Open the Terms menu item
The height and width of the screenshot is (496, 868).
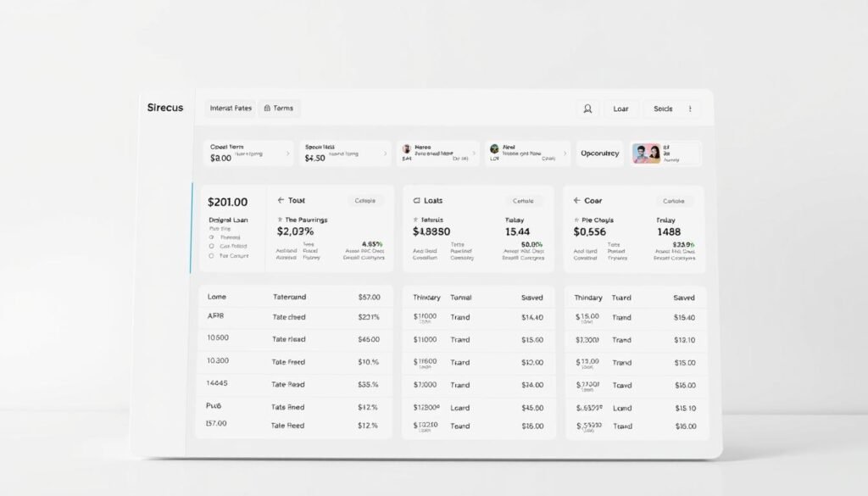[x=282, y=109]
